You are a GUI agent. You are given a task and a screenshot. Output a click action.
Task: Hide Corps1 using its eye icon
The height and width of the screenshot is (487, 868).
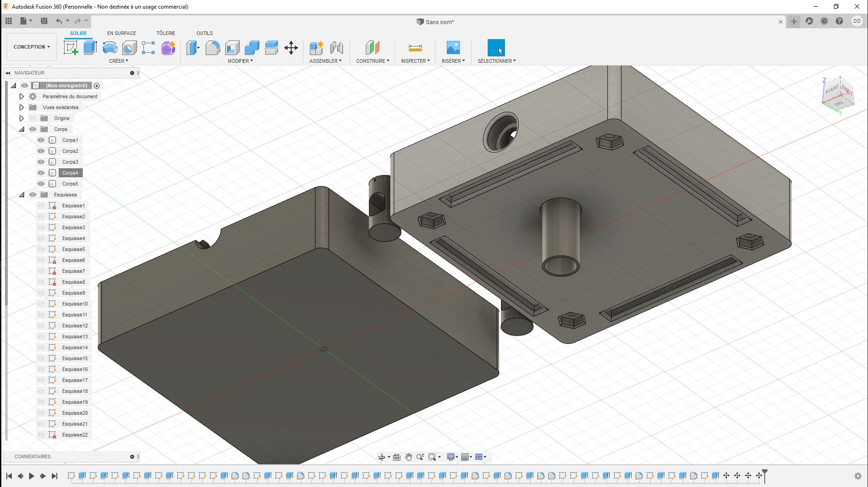[x=41, y=140]
